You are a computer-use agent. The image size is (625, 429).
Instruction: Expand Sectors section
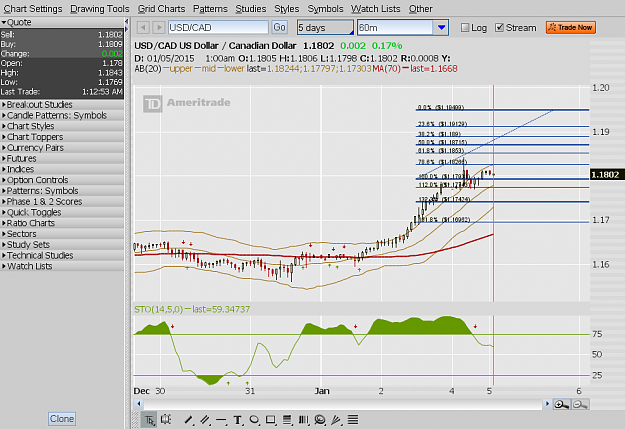(62, 234)
